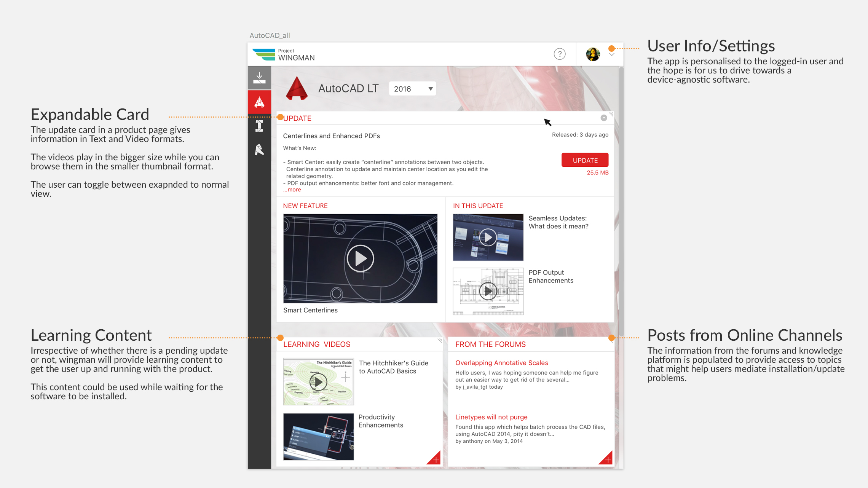Play the Smart Centerlines feature video

point(360,258)
